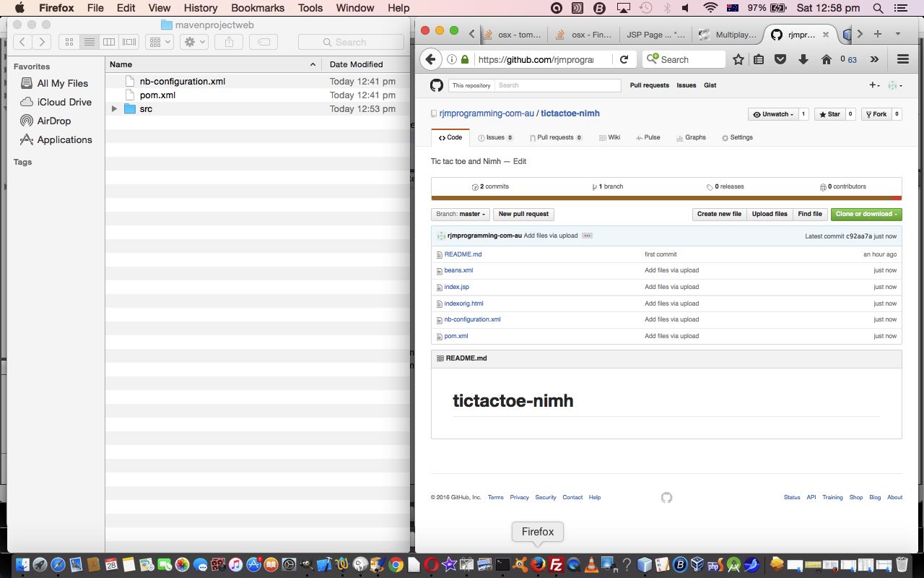924x578 pixels.
Task: Open the Firefox Downloads arrow
Action: tap(803, 59)
